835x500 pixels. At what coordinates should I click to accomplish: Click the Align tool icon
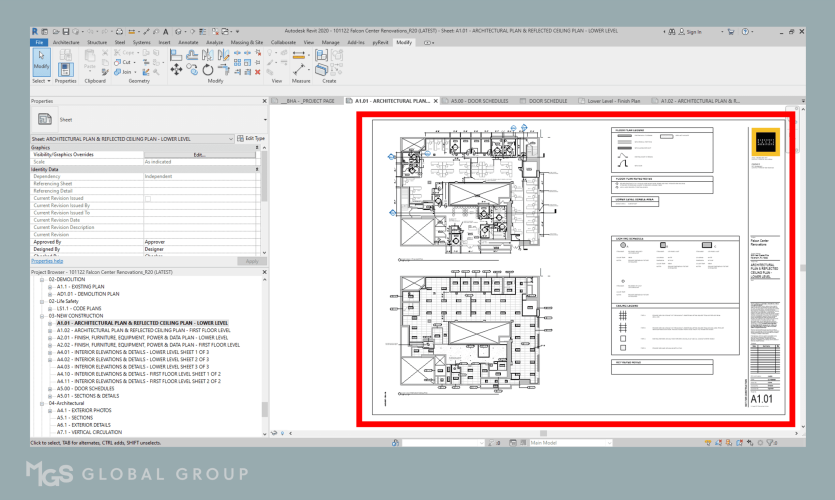pyautogui.click(x=178, y=53)
